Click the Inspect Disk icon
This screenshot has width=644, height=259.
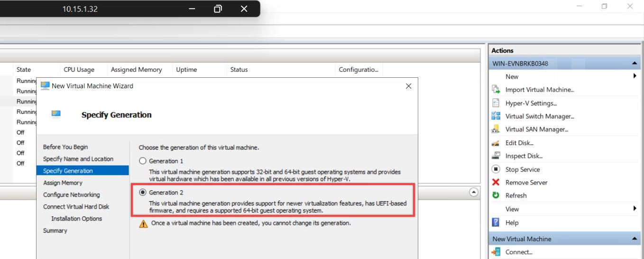tap(496, 156)
